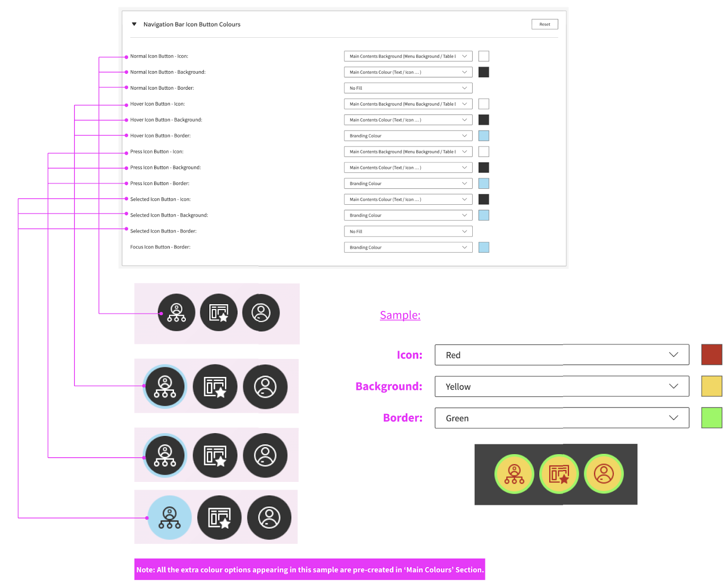Open the Normal Icon Button Icon dropdown
The image size is (728, 587).
pyautogui.click(x=408, y=56)
